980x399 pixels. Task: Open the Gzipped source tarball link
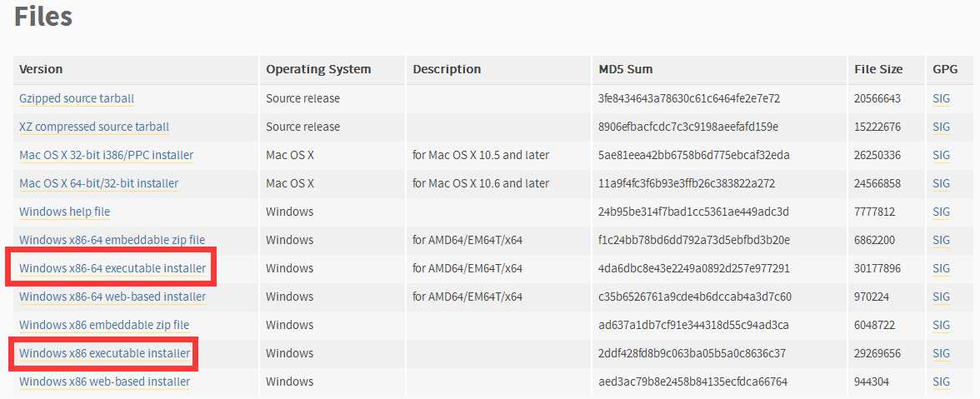(77, 98)
